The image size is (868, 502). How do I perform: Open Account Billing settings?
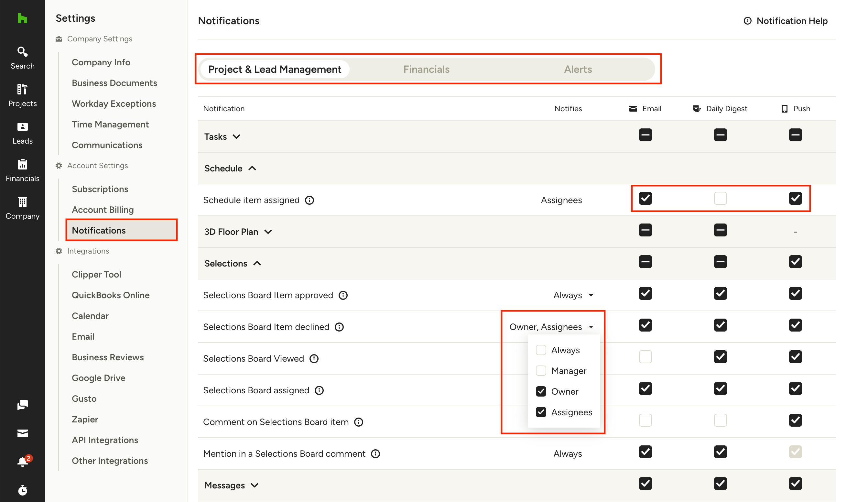point(103,210)
